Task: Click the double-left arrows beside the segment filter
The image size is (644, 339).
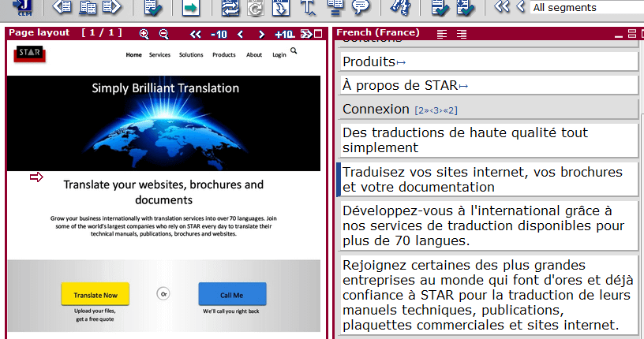Action: [x=501, y=6]
